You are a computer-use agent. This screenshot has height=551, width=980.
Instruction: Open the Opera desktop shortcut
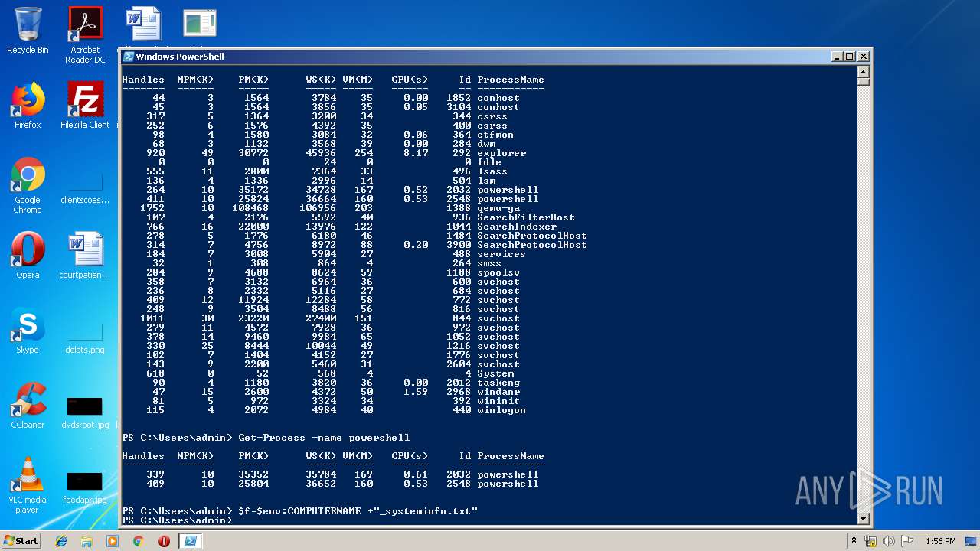coord(28,256)
